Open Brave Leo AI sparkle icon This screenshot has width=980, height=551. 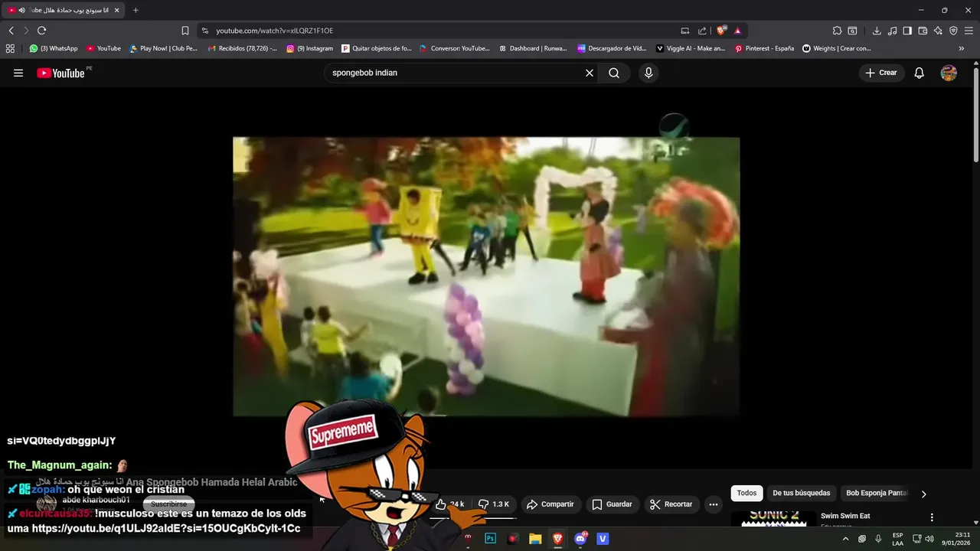938,31
